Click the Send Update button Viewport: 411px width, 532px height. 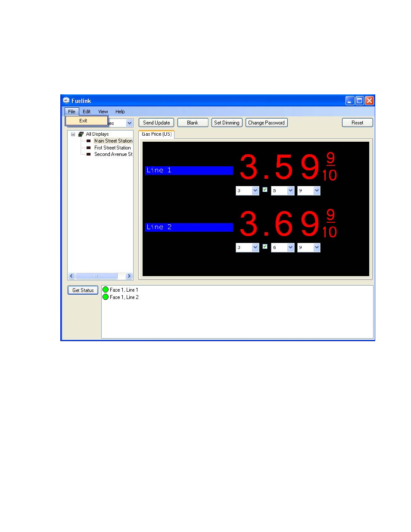[156, 123]
